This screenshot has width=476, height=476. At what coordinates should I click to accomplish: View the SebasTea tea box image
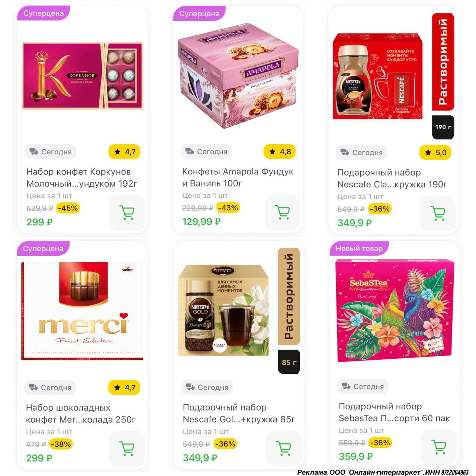[395, 311]
